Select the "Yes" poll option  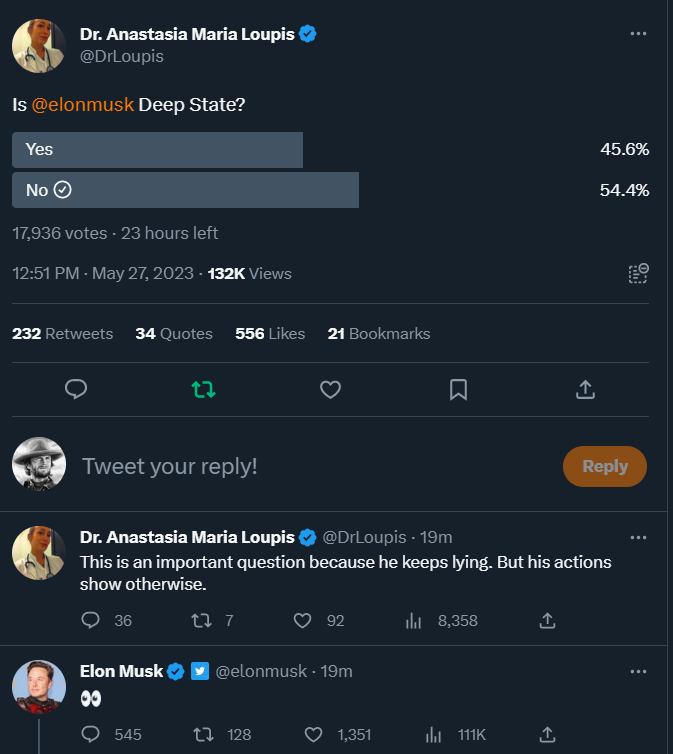pos(157,150)
